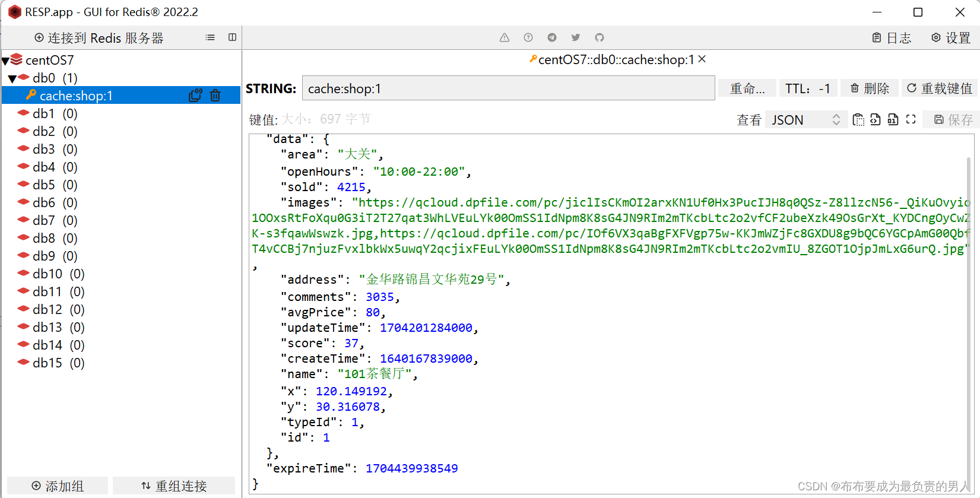
Task: Maximize the RESP.app window
Action: coord(918,12)
